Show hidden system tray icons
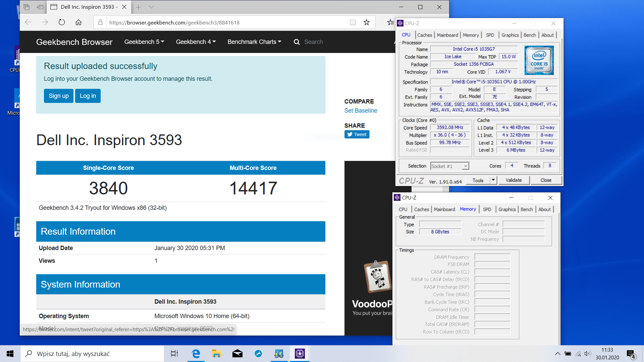This screenshot has width=644, height=362. [557, 354]
